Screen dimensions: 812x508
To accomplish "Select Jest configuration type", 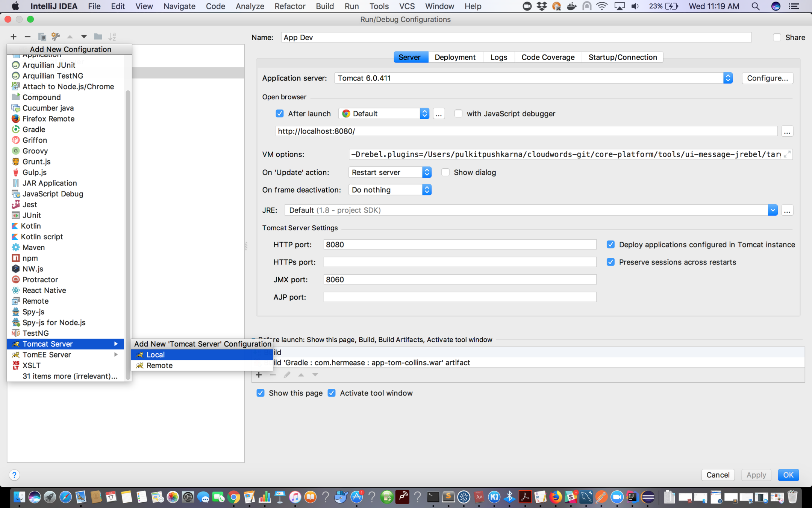I will (29, 204).
